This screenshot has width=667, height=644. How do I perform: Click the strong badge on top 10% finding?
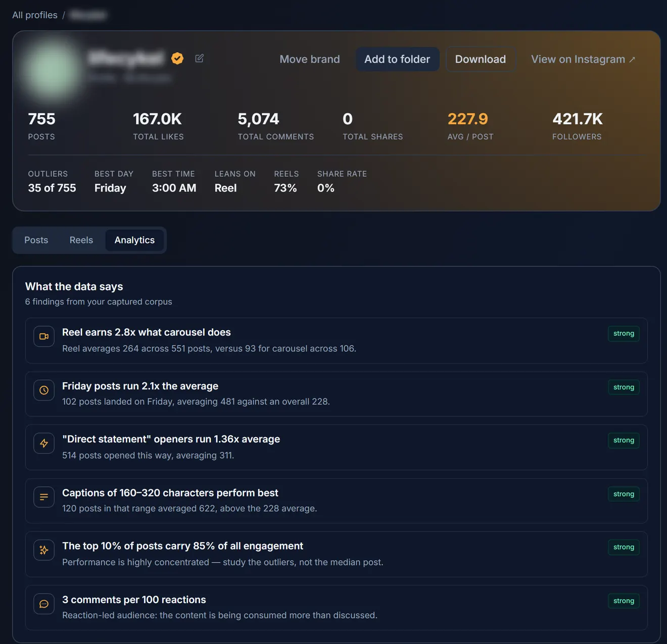624,547
